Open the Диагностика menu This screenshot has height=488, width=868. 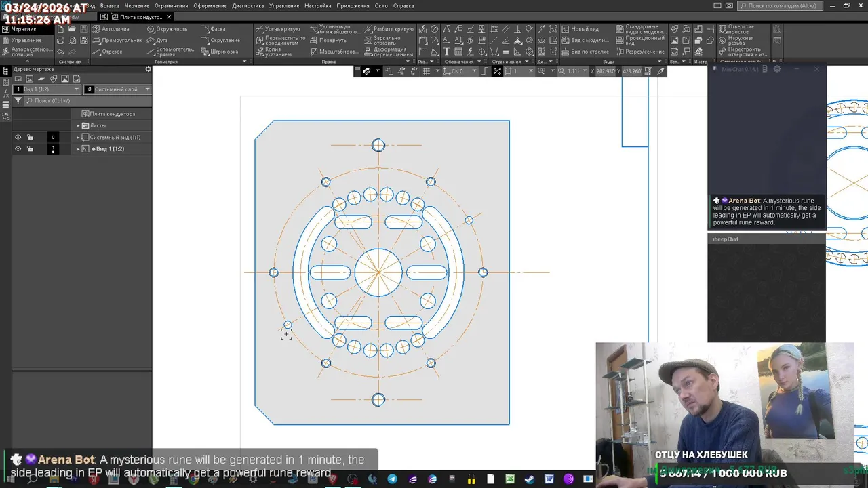(x=248, y=5)
